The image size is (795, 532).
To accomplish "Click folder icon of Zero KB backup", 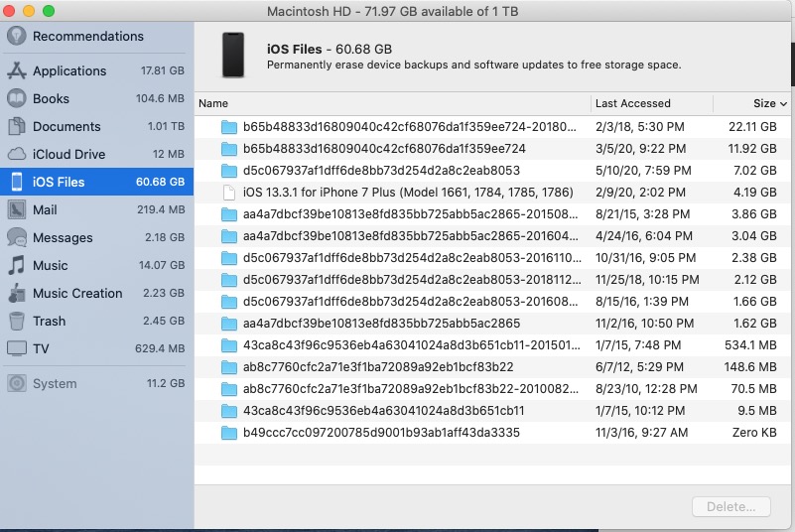I will (x=229, y=433).
